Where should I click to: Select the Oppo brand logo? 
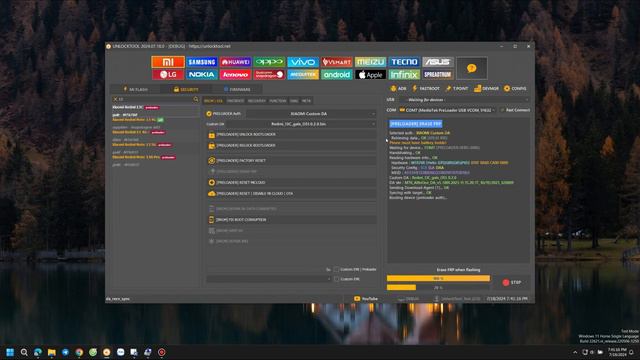[269, 62]
